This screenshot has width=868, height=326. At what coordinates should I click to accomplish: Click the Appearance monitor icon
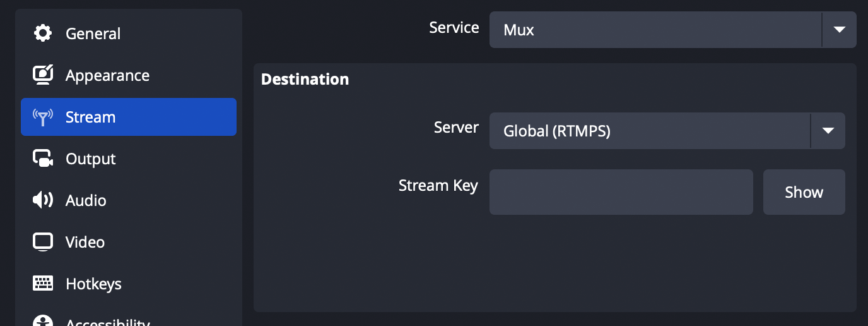coord(43,75)
